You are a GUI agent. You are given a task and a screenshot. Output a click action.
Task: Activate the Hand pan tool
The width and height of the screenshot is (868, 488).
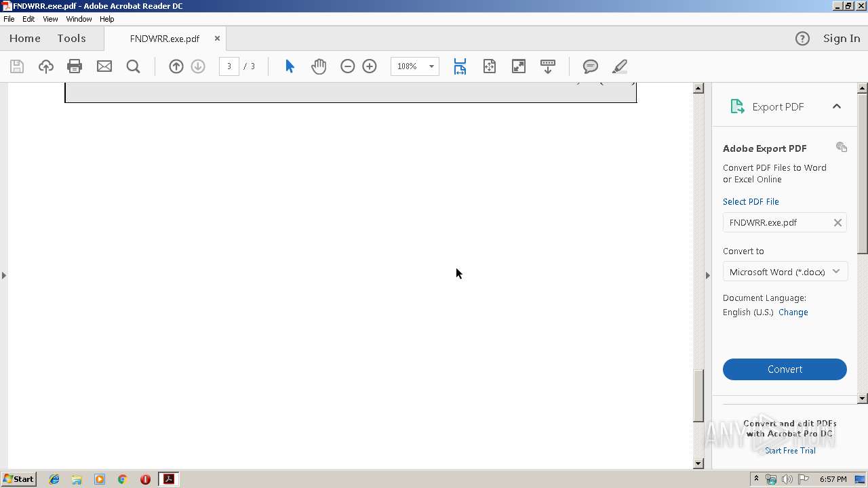tap(319, 66)
